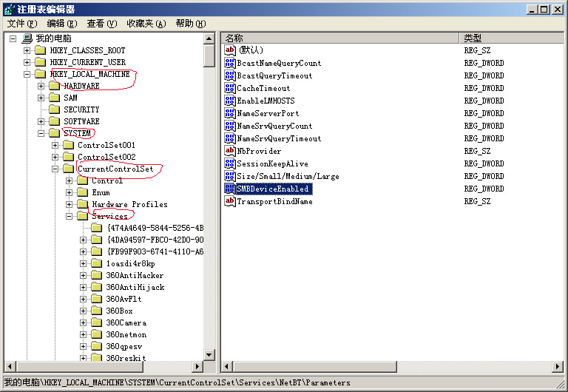Click the Registry Editor title bar icon
Screen dimensions: 568x392
[x=10, y=10]
